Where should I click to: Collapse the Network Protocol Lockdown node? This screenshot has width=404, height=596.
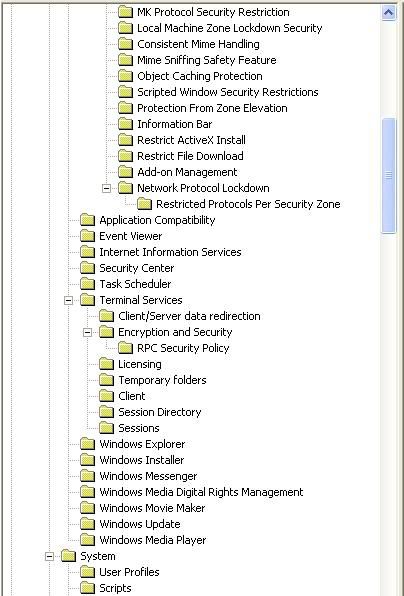[x=106, y=188]
